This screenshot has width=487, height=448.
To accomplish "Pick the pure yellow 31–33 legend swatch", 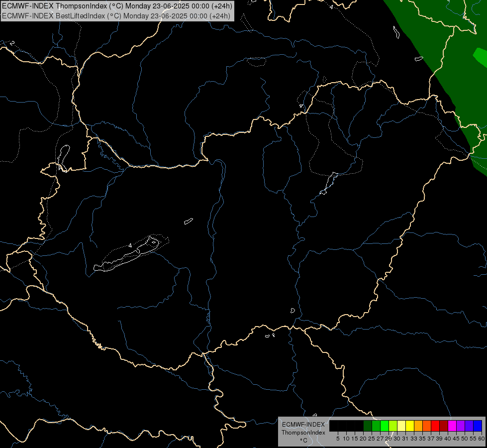I will click(x=410, y=426).
